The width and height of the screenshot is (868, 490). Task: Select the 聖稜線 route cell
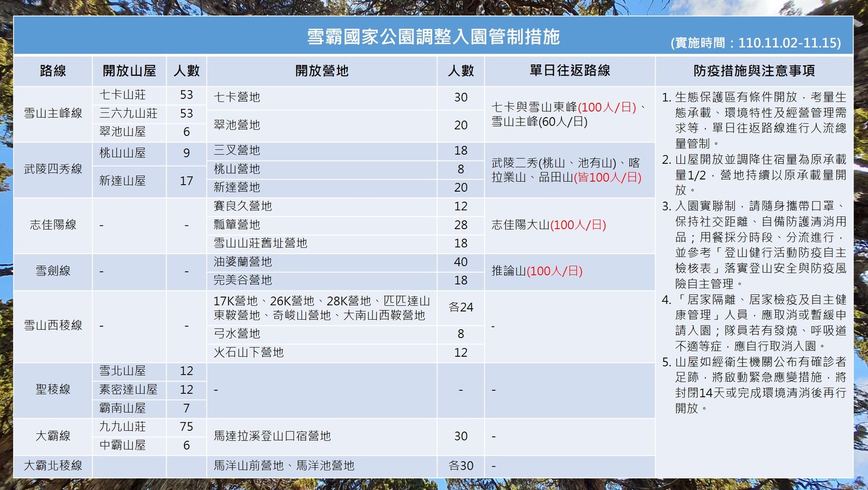coord(53,389)
